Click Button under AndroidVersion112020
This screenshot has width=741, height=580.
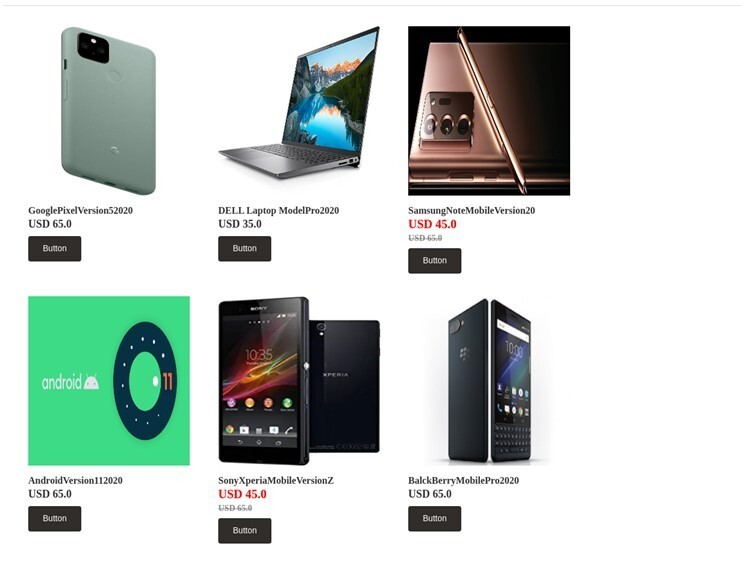(54, 519)
